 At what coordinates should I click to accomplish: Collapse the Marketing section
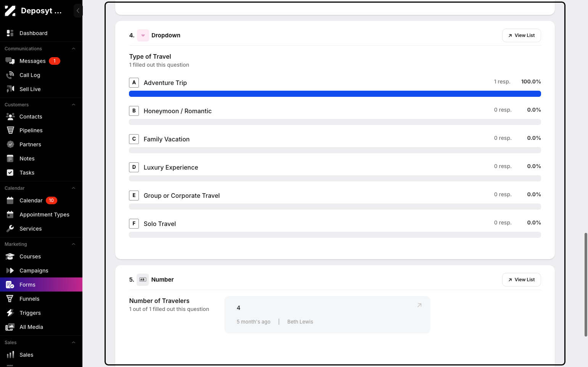point(74,244)
